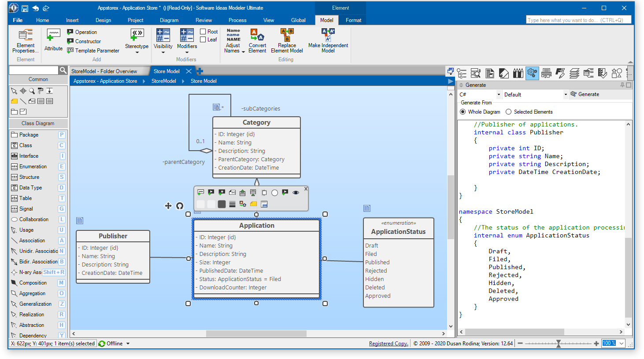Switch to StoreModel - Folder Overview tab
This screenshot has height=359, width=644.
104,71
